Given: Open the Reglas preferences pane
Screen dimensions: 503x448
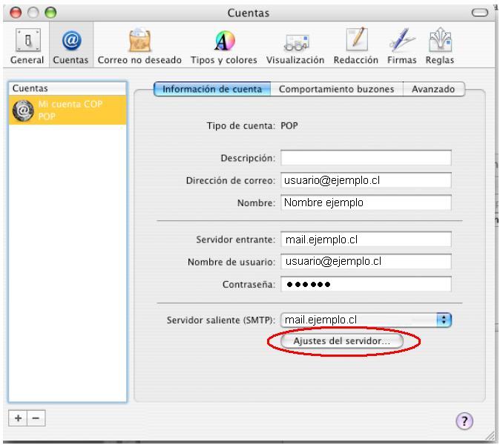Looking at the screenshot, I should coord(440,46).
